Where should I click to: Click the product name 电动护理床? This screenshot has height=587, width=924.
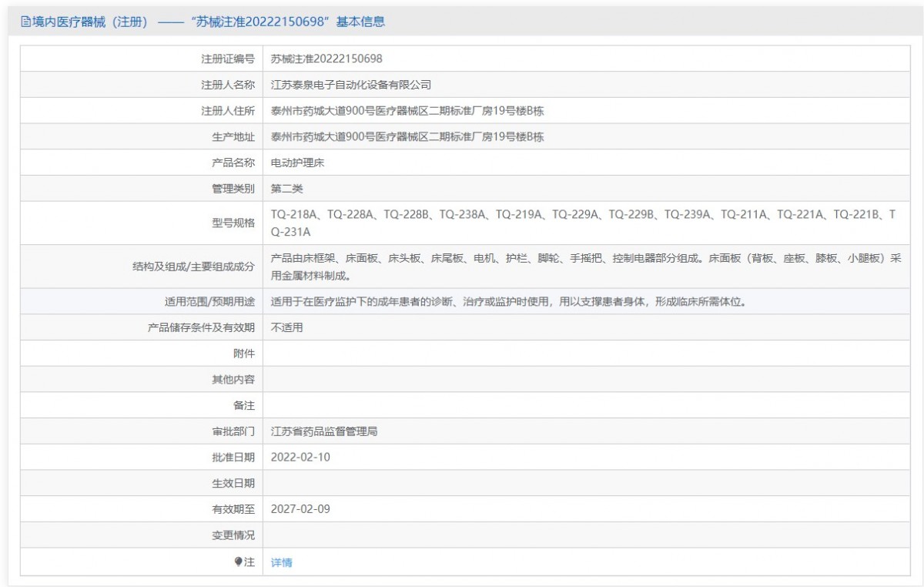coord(297,162)
